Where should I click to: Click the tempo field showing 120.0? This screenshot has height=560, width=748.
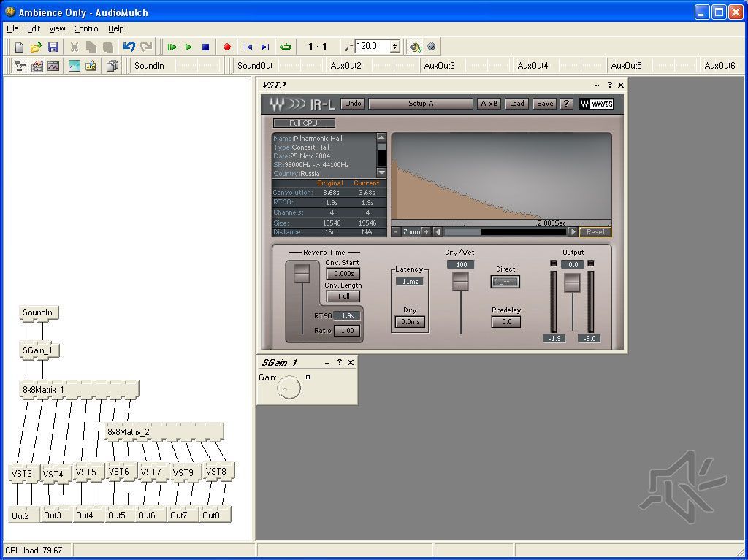click(373, 46)
